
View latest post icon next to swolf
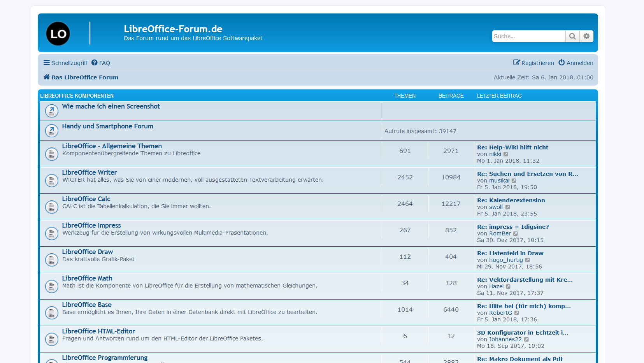click(x=508, y=207)
